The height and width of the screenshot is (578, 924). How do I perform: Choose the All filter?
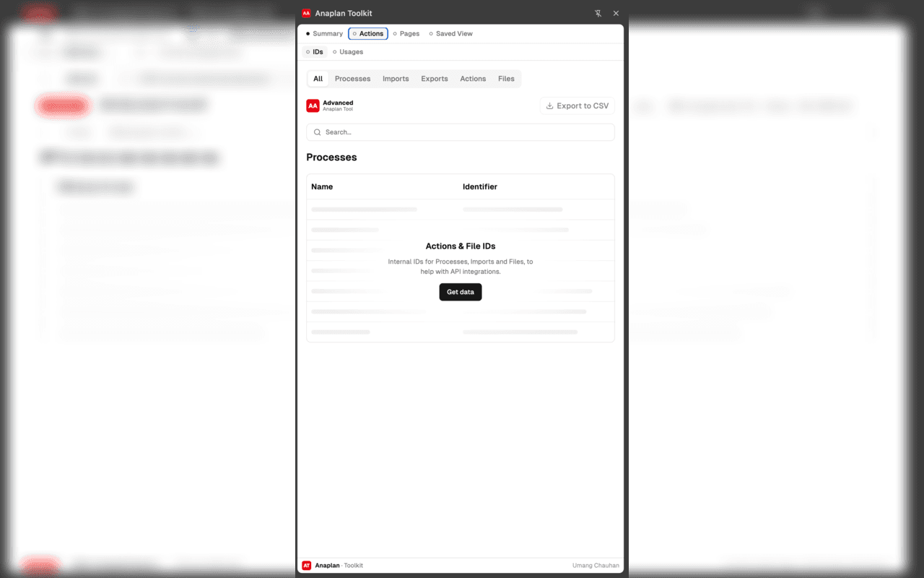click(318, 79)
